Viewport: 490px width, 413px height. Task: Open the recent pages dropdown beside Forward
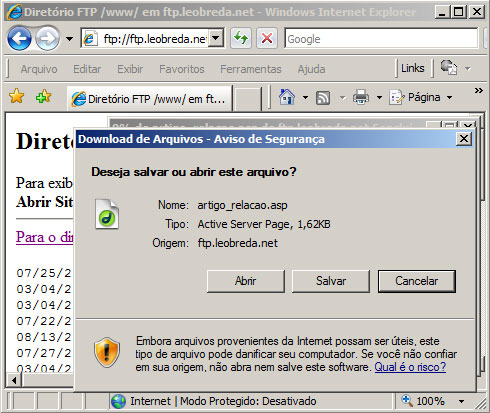point(69,39)
